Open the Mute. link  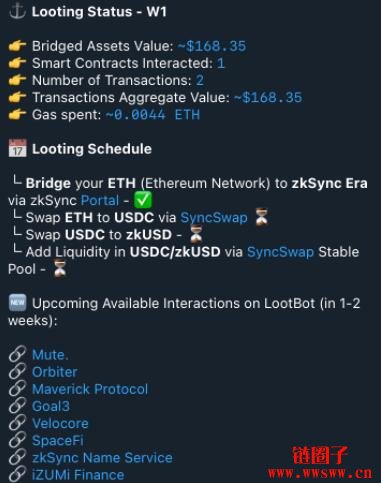tap(50, 355)
